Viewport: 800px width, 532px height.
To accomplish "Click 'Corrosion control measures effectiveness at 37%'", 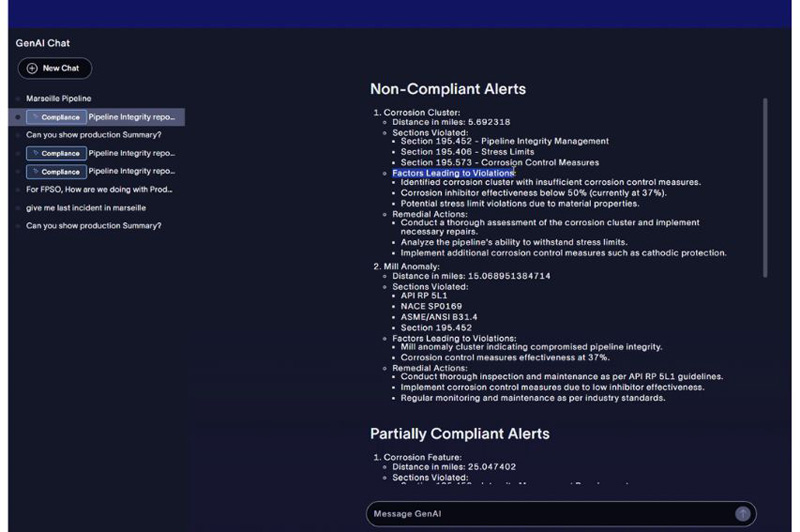I will [505, 358].
